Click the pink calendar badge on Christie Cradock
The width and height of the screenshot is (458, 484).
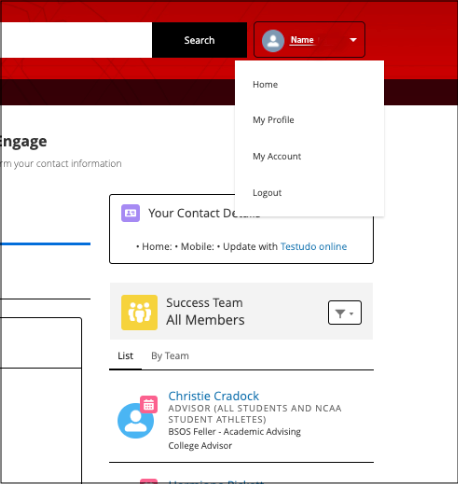[x=149, y=404]
